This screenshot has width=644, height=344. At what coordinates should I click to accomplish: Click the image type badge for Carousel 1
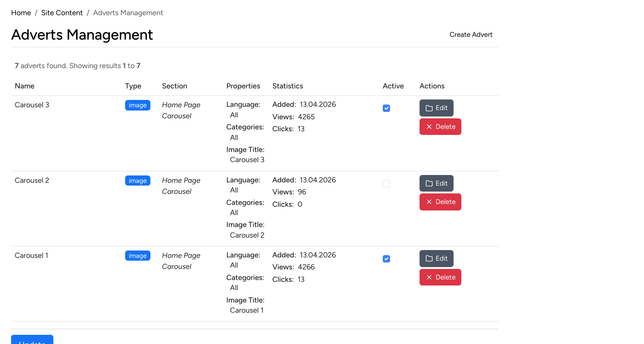tap(138, 256)
